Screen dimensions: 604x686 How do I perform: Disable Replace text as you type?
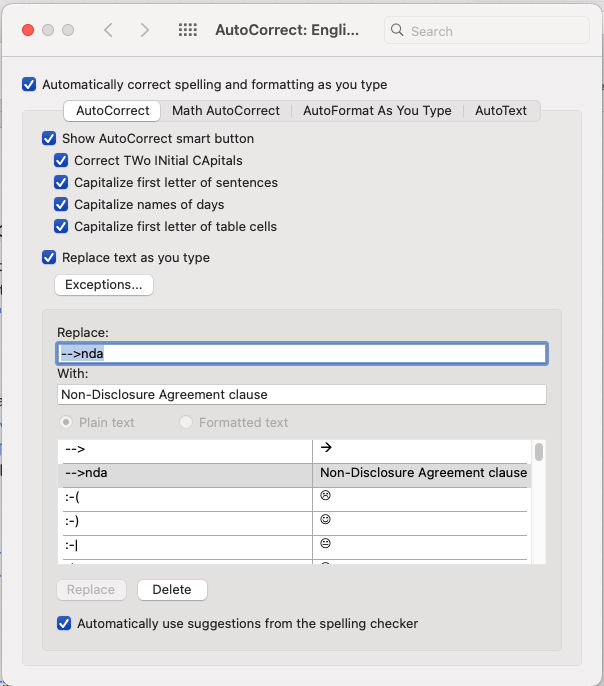pyautogui.click(x=49, y=257)
